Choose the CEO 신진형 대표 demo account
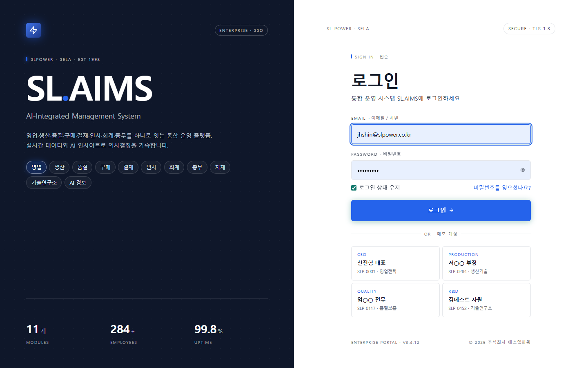Viewport: 588px width, 368px height. (x=395, y=263)
